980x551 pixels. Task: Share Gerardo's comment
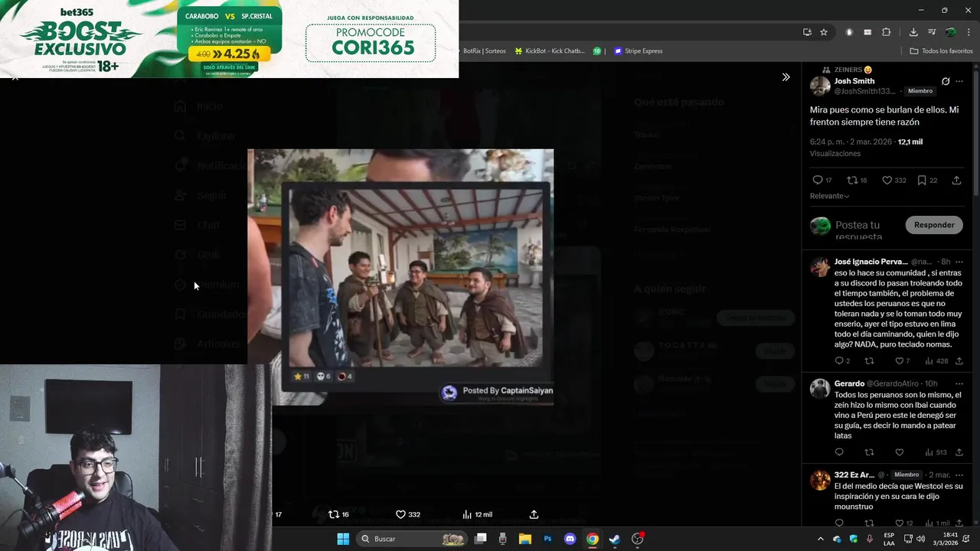click(x=959, y=452)
